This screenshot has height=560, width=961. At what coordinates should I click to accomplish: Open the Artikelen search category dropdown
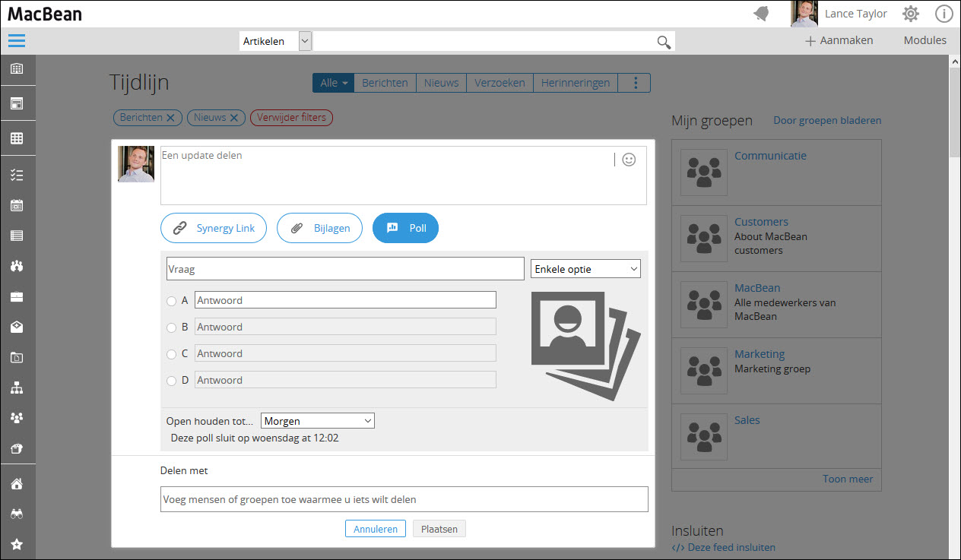(275, 41)
